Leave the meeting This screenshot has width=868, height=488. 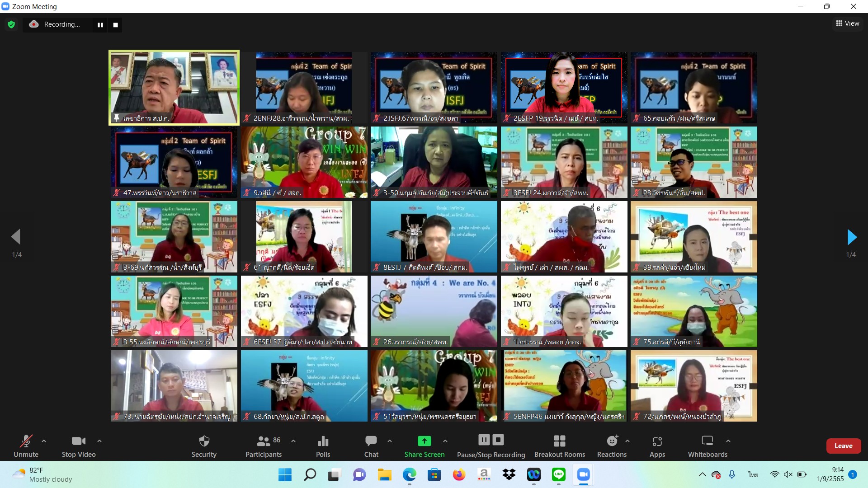[843, 446]
